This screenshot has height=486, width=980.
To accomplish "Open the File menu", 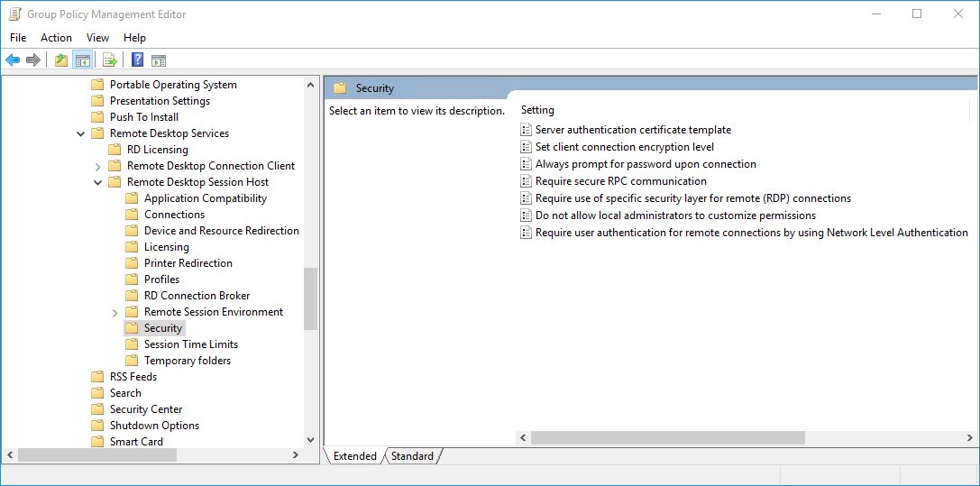I will coord(18,38).
